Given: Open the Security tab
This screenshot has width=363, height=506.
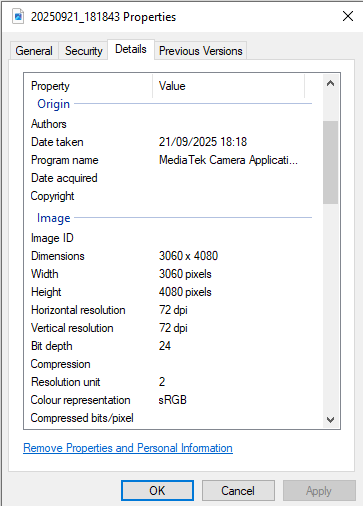Looking at the screenshot, I should point(83,51).
